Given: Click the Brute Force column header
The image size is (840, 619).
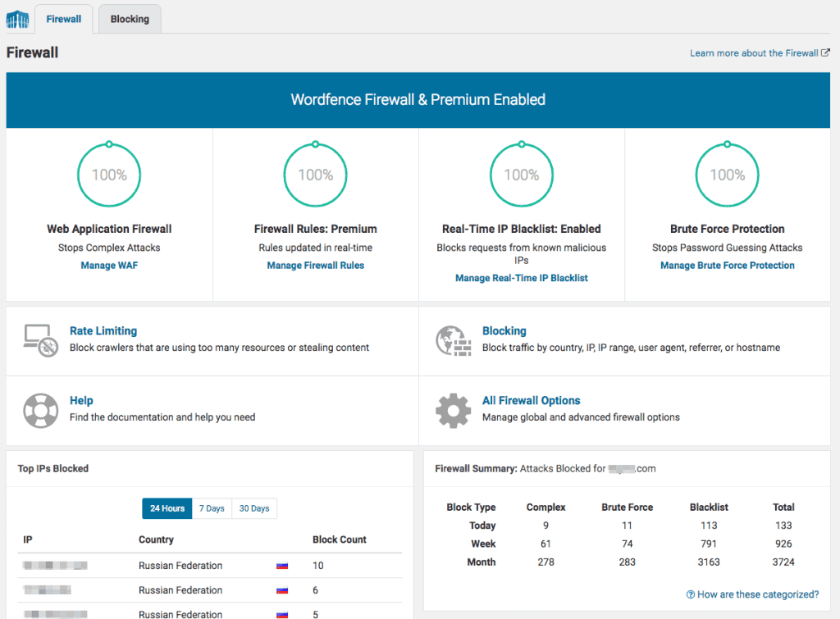Looking at the screenshot, I should [628, 507].
